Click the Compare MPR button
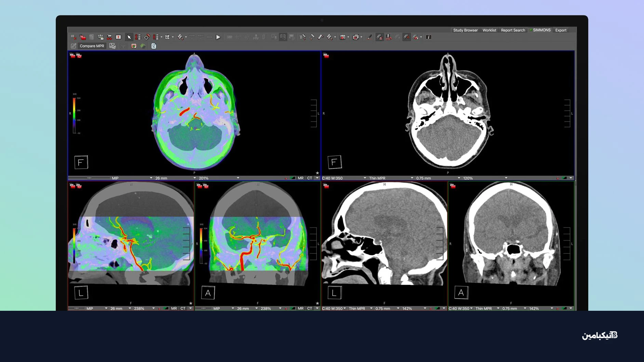Image resolution: width=644 pixels, height=362 pixels. (92, 46)
